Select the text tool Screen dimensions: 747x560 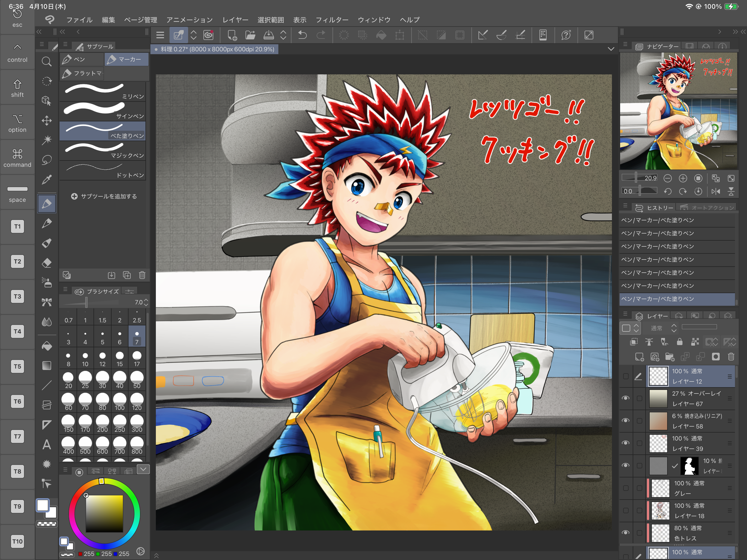pos(46,445)
